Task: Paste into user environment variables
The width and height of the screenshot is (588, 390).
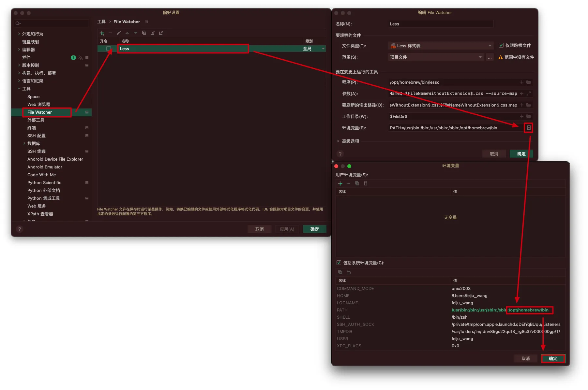Action: (366, 183)
